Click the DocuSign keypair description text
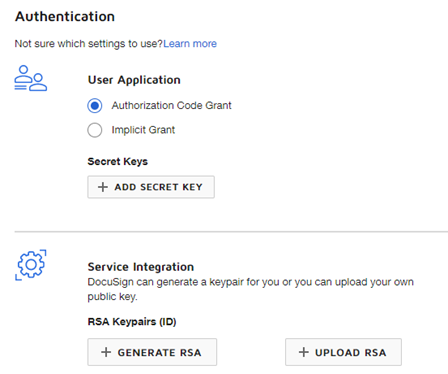Image resolution: width=448 pixels, height=374 pixels. pos(251,289)
